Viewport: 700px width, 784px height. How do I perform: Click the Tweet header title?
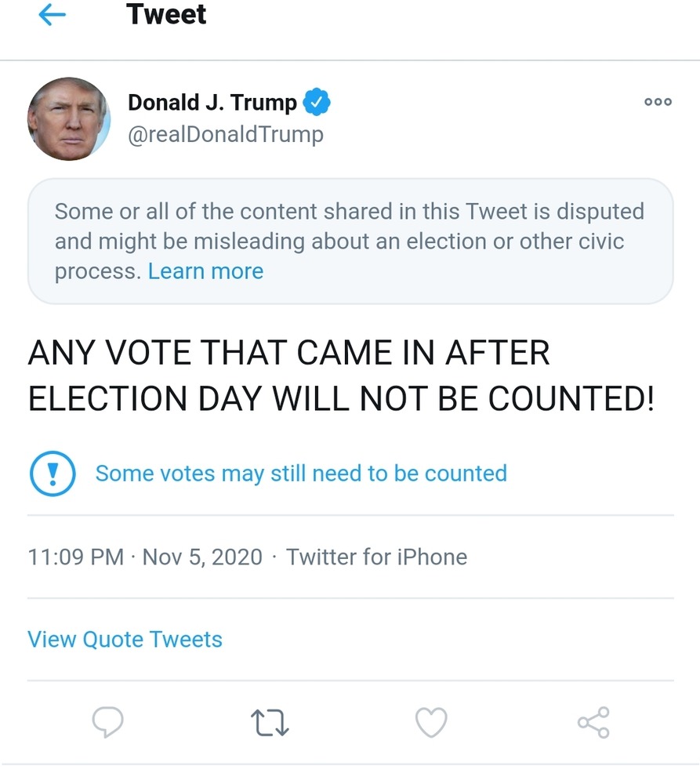tap(166, 14)
